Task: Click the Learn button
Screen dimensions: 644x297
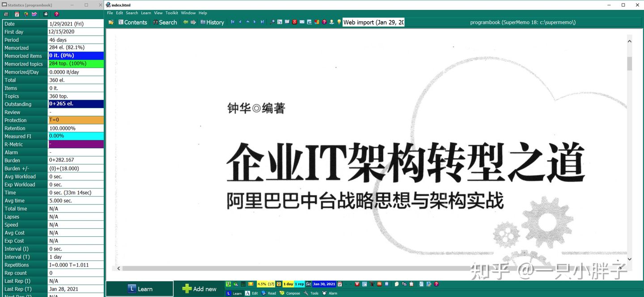Action: pyautogui.click(x=140, y=288)
